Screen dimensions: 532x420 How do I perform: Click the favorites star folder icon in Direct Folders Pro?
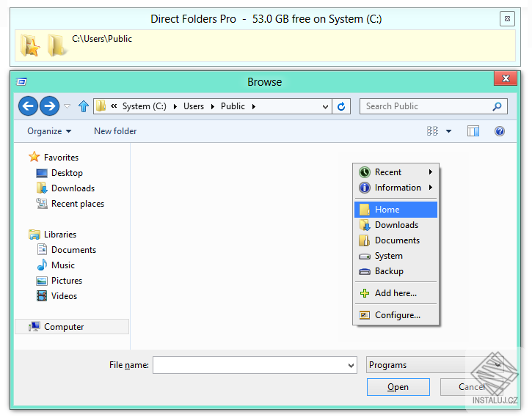point(30,45)
